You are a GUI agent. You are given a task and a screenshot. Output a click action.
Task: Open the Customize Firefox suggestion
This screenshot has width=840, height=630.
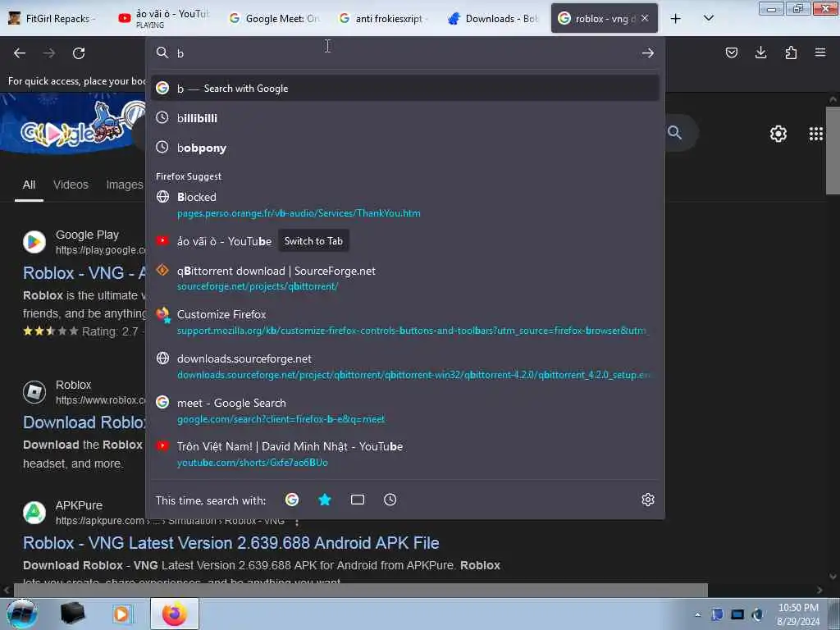[x=405, y=322]
